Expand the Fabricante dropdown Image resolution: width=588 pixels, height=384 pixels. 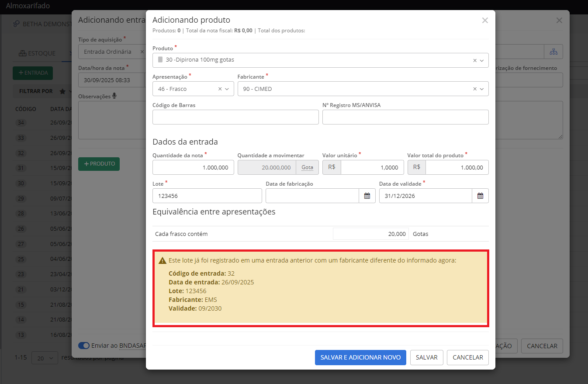(x=482, y=89)
